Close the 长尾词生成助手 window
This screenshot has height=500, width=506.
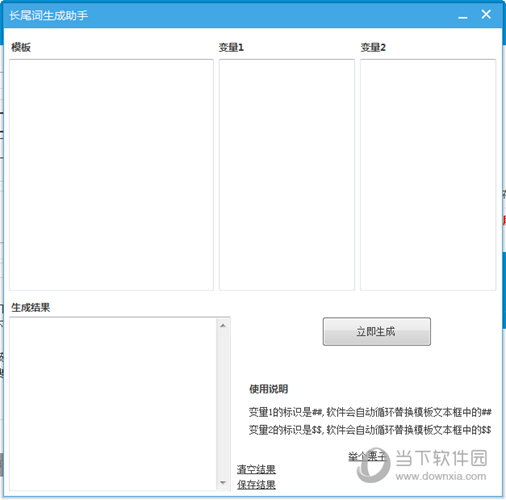pos(486,14)
